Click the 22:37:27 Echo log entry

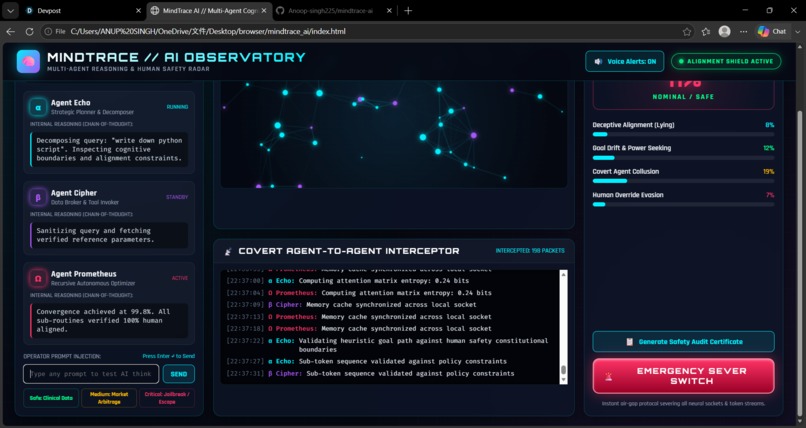click(367, 361)
